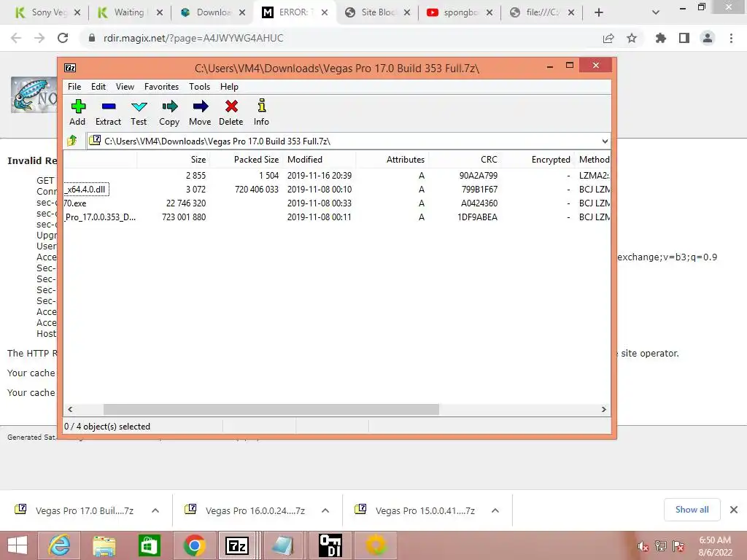Expand Vegas Pro 15.0.0.41 download options
The height and width of the screenshot is (560, 747).
click(x=495, y=510)
